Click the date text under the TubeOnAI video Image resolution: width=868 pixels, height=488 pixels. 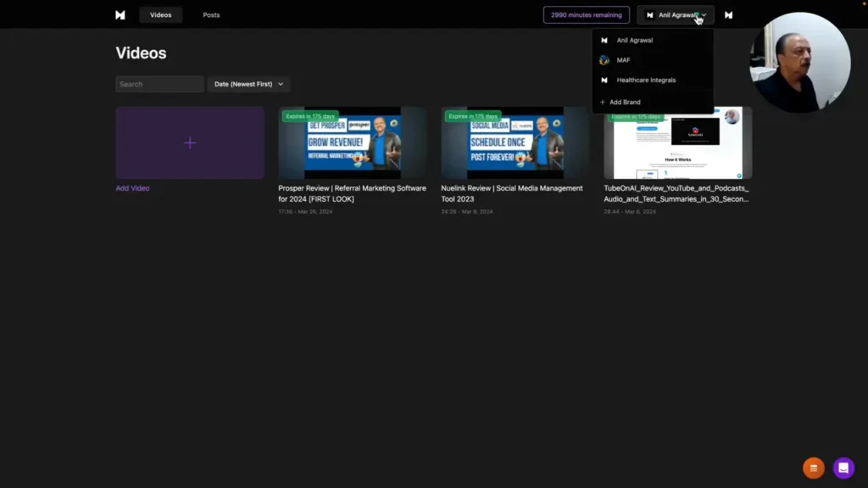click(x=630, y=211)
